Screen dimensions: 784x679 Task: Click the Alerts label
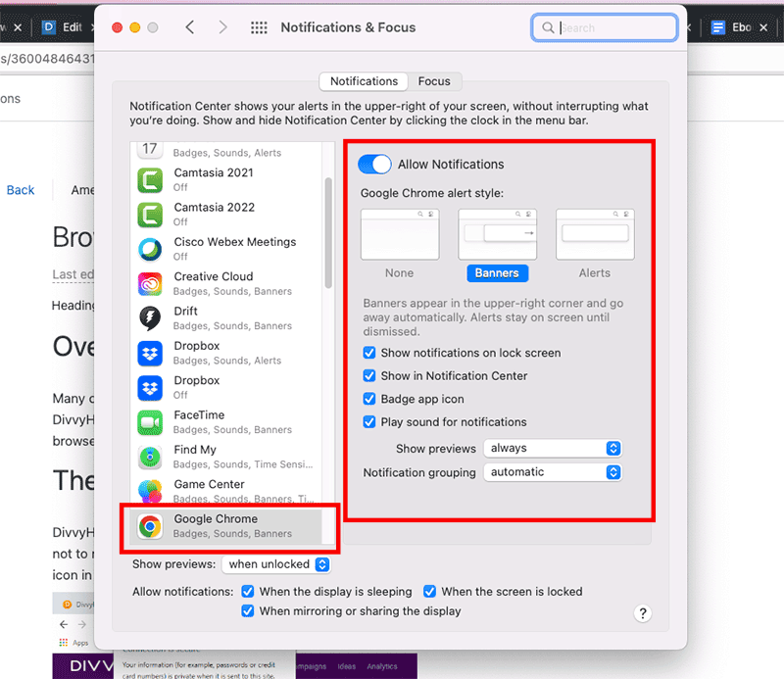coord(595,273)
